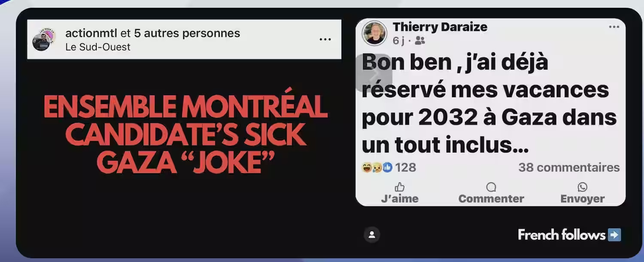Screen dimensions: 644x262
Task: Click the thumbs-up J'aime icon
Action: (399, 187)
